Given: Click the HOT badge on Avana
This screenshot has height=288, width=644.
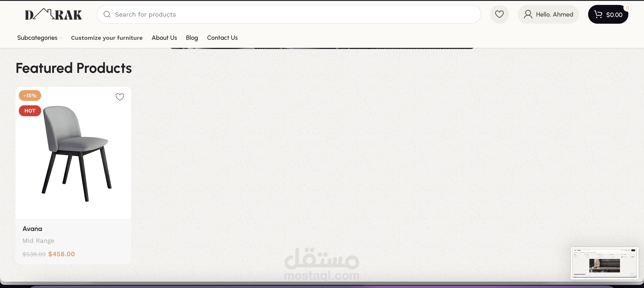Looking at the screenshot, I should tap(30, 111).
